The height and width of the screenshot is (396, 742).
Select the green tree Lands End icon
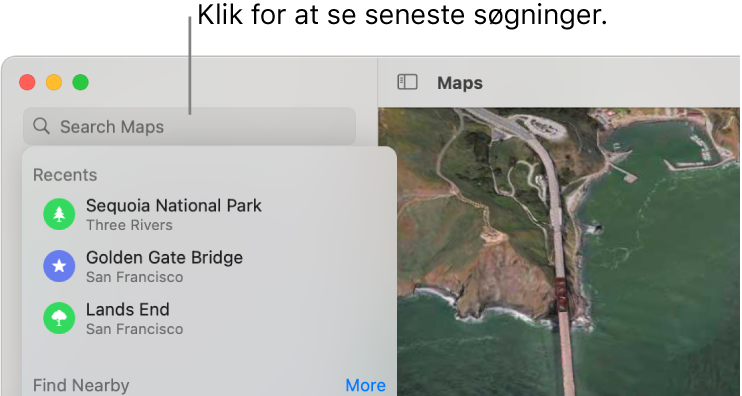[59, 318]
